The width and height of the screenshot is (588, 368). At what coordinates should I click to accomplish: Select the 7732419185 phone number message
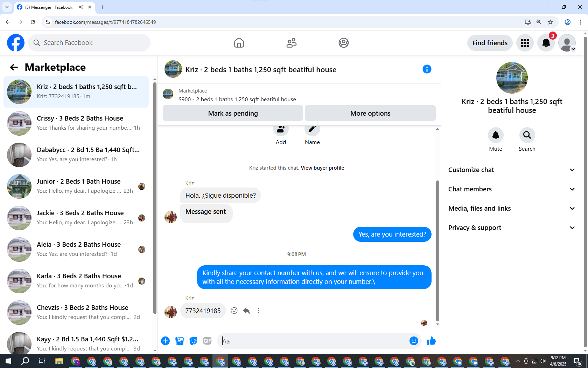[x=203, y=311]
